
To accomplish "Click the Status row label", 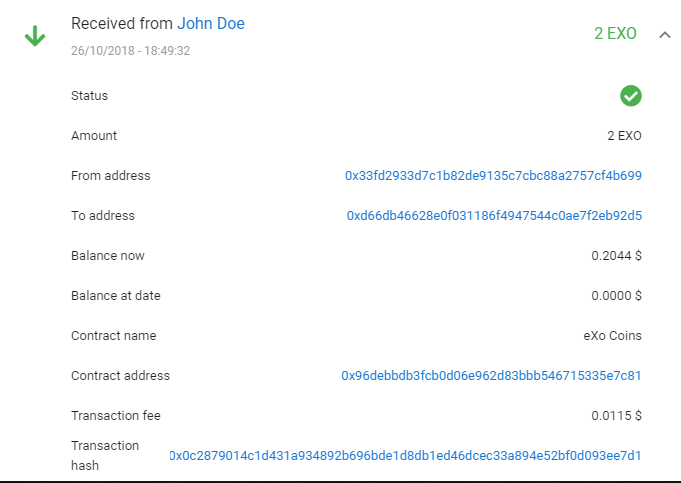I will (x=89, y=96).
